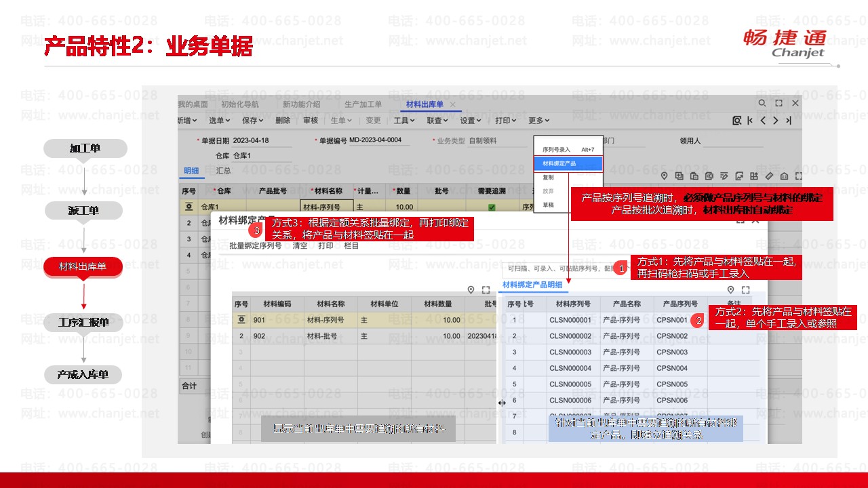Go to the previous document record

(x=764, y=121)
